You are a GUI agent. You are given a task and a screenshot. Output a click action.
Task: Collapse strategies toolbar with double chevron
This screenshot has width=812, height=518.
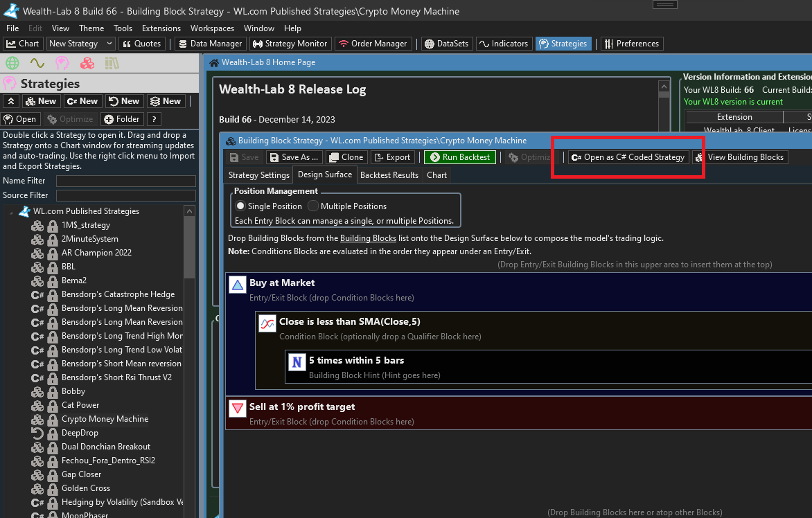10,101
